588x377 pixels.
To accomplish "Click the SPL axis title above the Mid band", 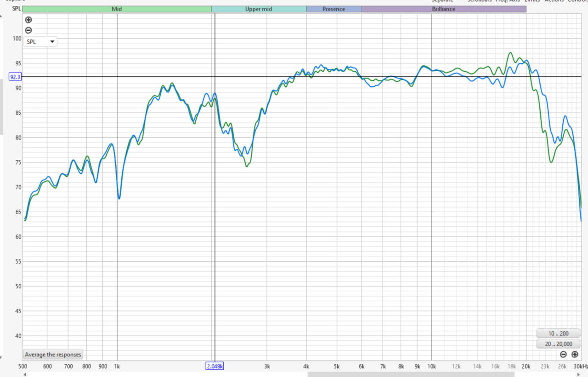I will pos(16,9).
